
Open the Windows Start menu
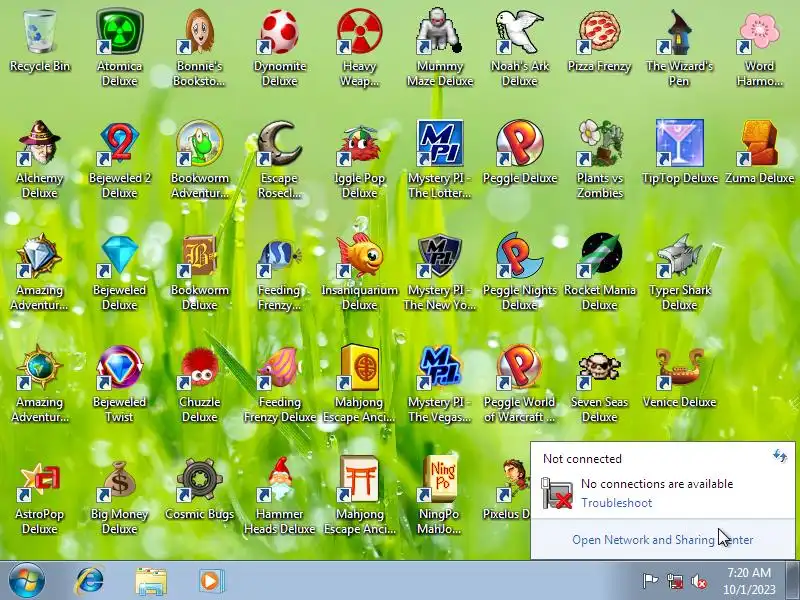pyautogui.click(x=27, y=581)
